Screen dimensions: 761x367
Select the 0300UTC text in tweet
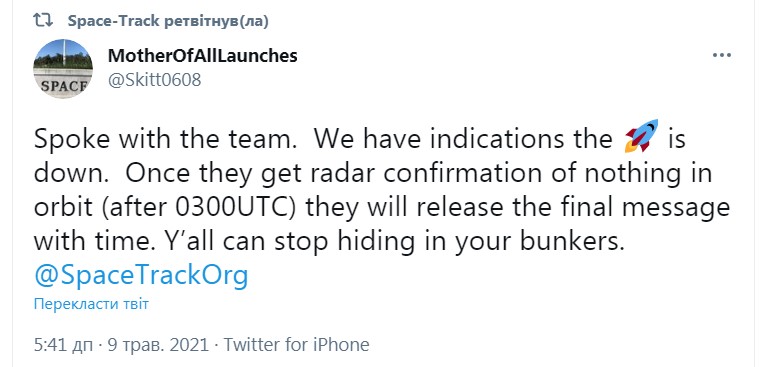coord(237,208)
